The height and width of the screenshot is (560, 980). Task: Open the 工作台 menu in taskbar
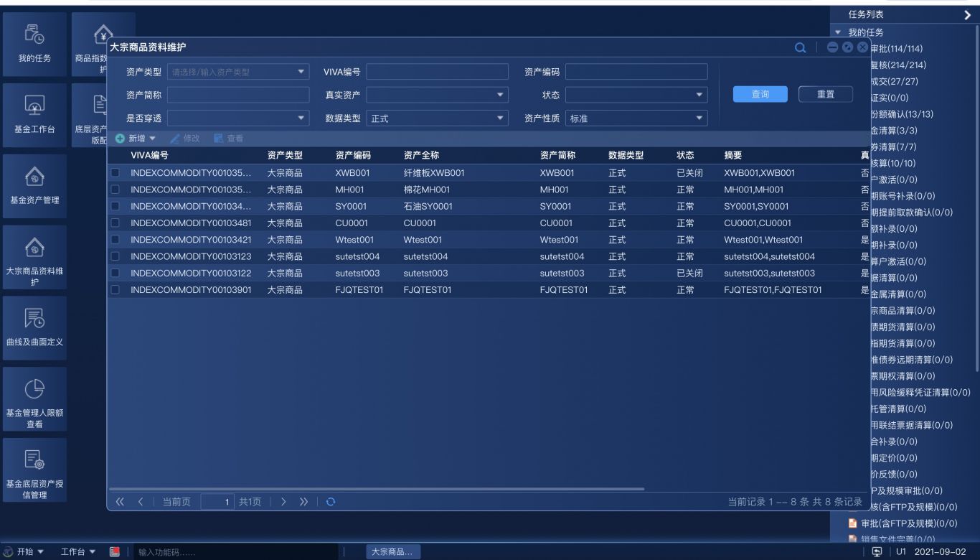tap(78, 551)
